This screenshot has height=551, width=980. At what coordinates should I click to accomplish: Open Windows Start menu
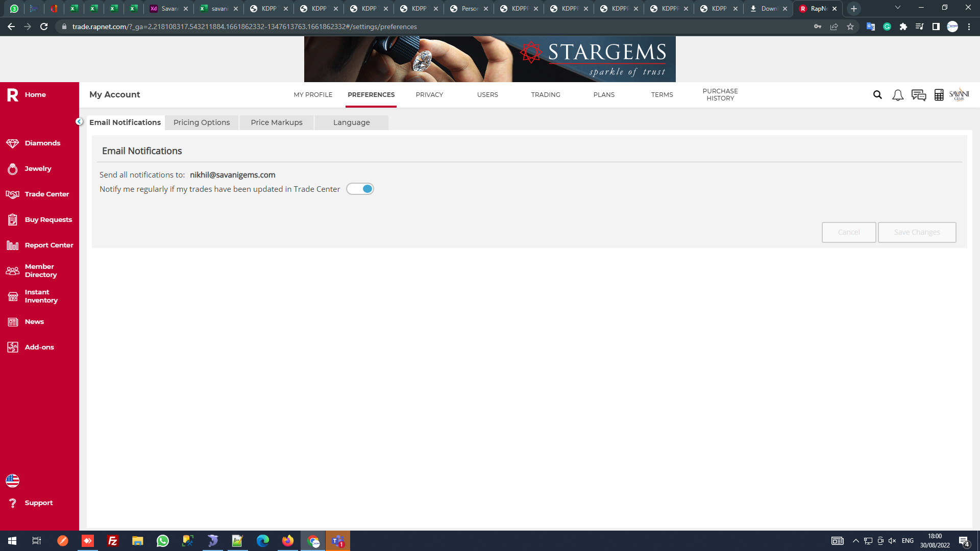coord(12,541)
